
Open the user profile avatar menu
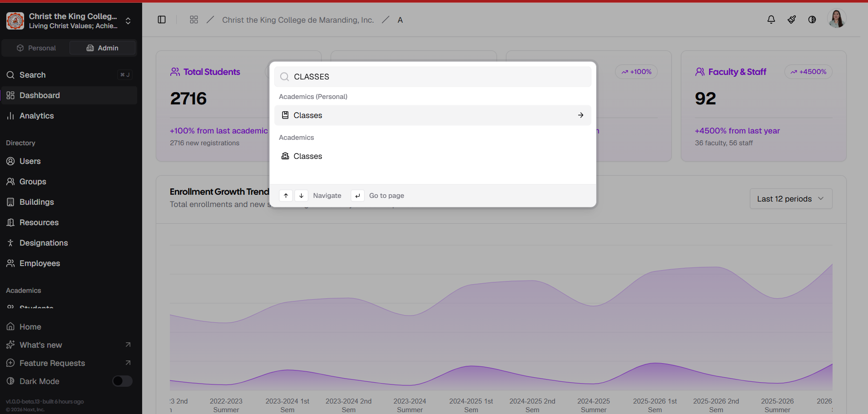(x=837, y=19)
